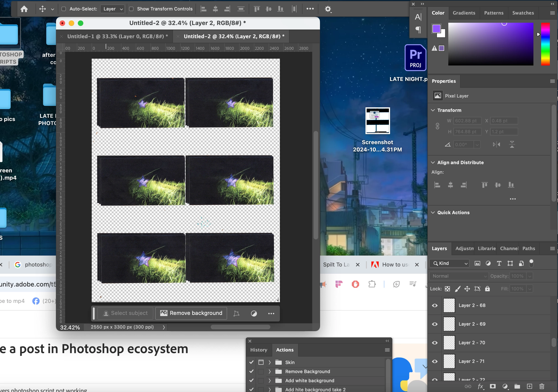This screenshot has height=392, width=558.
Task: Click lock all padlock icon
Action: pyautogui.click(x=487, y=289)
